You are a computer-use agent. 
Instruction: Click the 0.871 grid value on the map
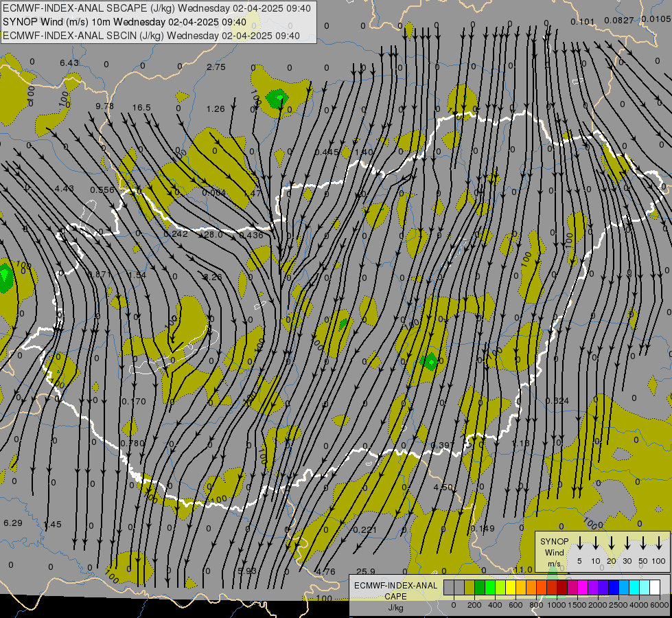[100, 275]
